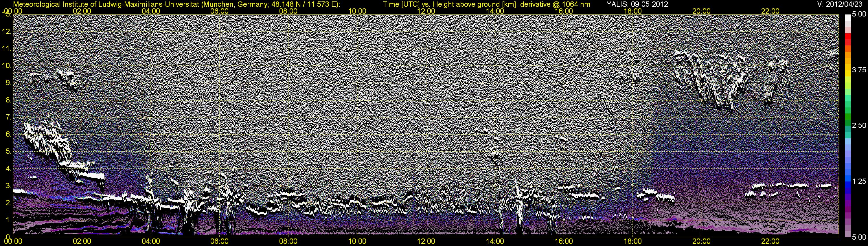
Task: Click the '10.' height axis label
Action: pos(7,66)
